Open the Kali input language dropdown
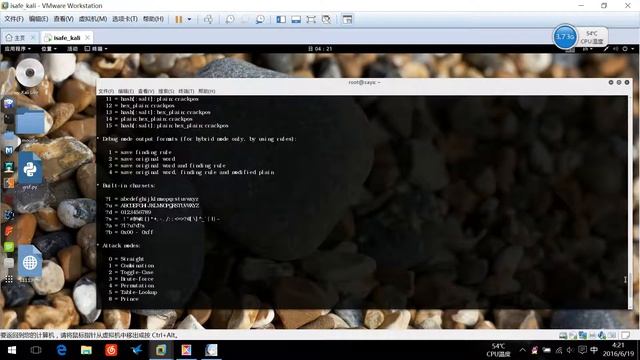 point(587,49)
